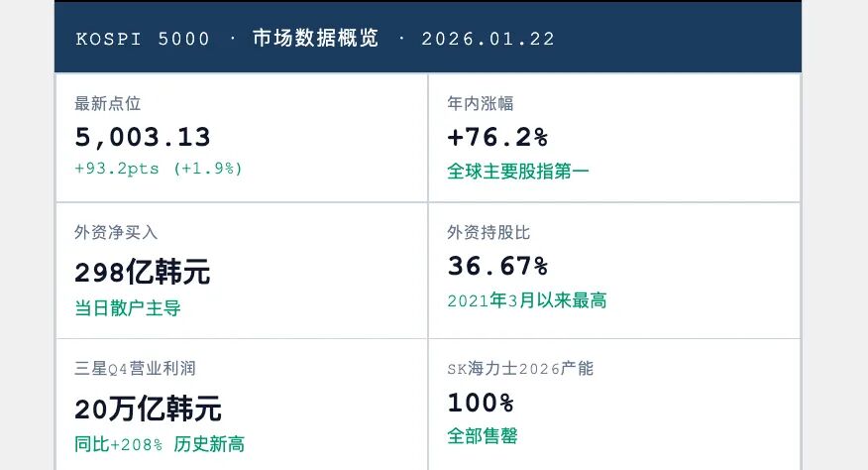Viewport: 868px width, 470px height.
Task: Click the SK海力士2026产能 card label
Action: click(x=520, y=369)
